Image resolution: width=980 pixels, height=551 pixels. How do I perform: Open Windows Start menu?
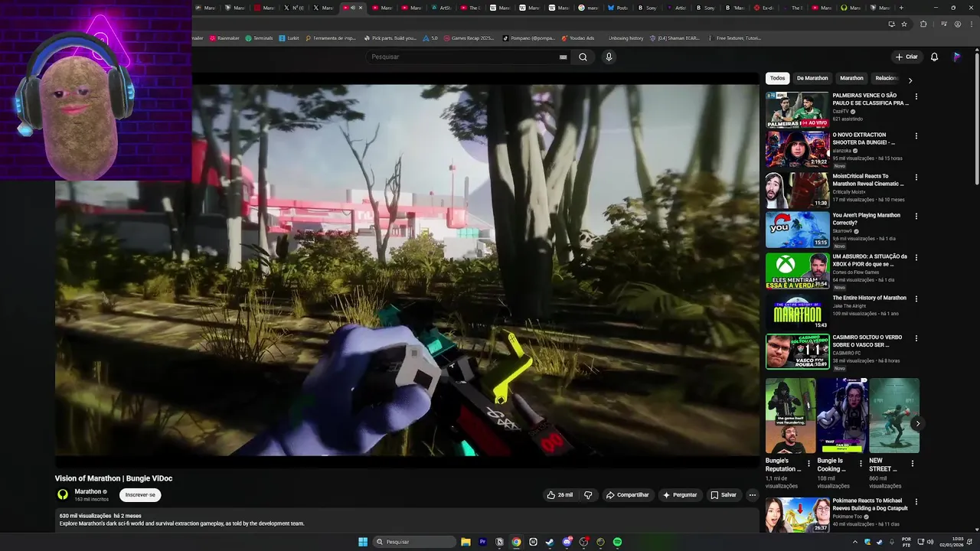coord(363,542)
